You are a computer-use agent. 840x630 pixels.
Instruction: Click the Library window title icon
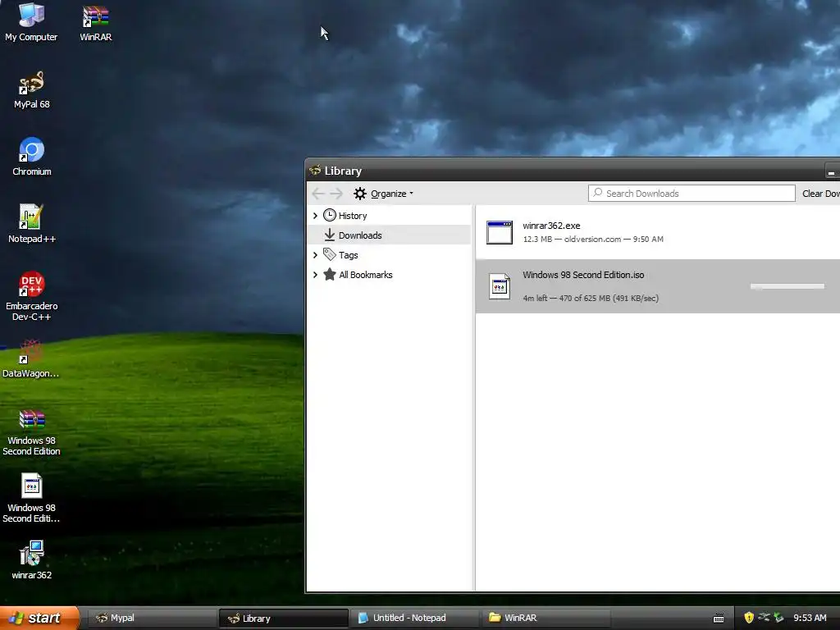click(x=315, y=171)
